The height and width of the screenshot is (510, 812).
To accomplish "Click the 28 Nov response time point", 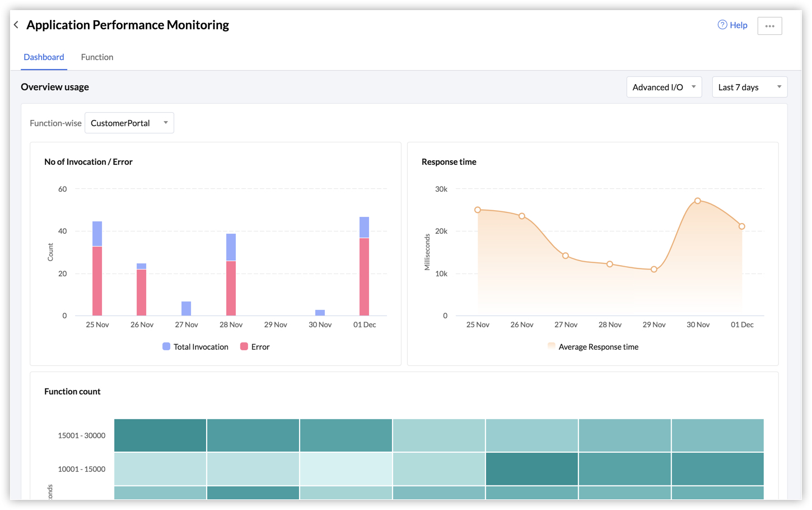I will click(x=610, y=264).
